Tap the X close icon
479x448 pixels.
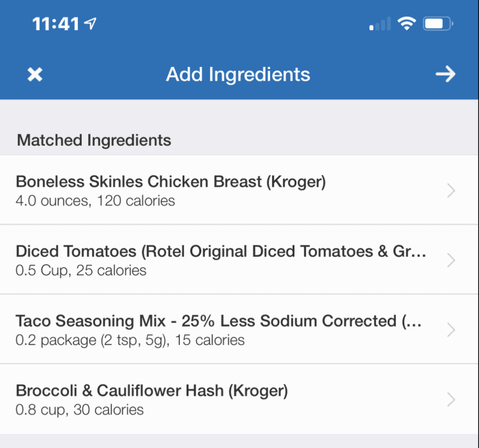coord(35,74)
